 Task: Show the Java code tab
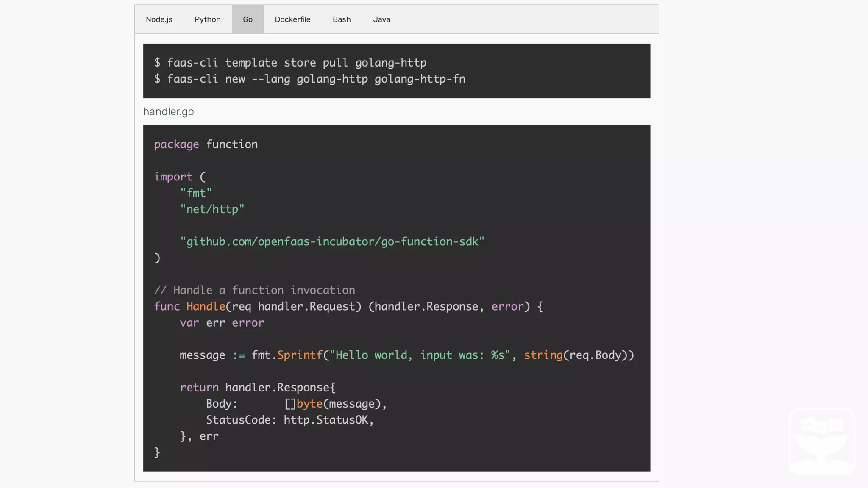[381, 19]
